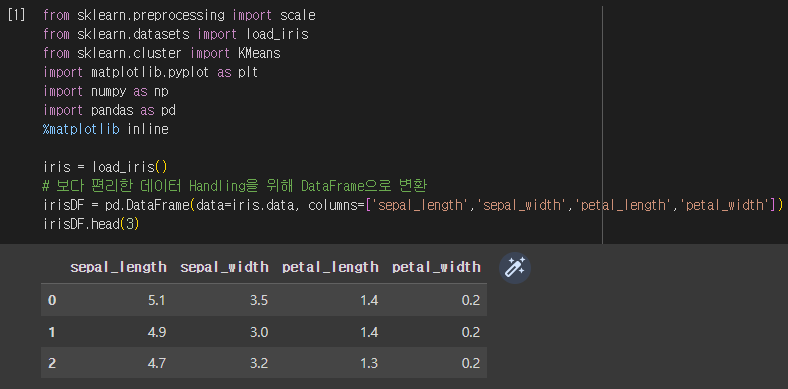Click the matplotlib.pyplot import line
788x389 pixels.
tap(150, 72)
